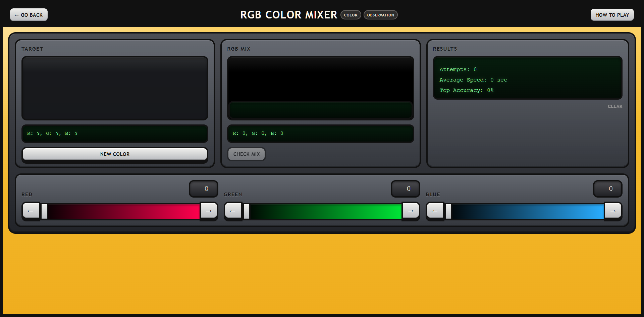Screen dimensions: 644x317
Task: Click the target color preview swatch
Action: coord(115,88)
